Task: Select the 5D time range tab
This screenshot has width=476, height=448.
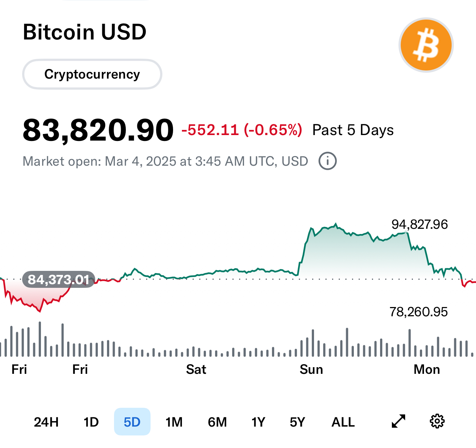Action: pos(132,422)
